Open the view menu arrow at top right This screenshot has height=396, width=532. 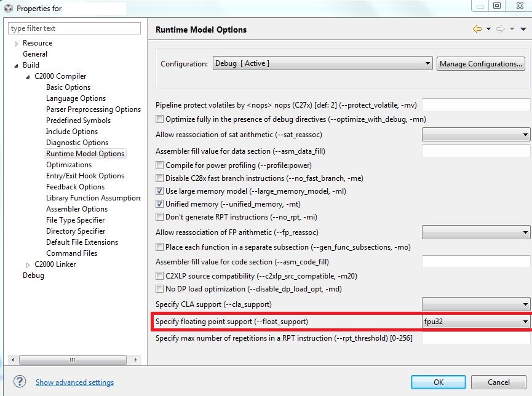pos(524,29)
